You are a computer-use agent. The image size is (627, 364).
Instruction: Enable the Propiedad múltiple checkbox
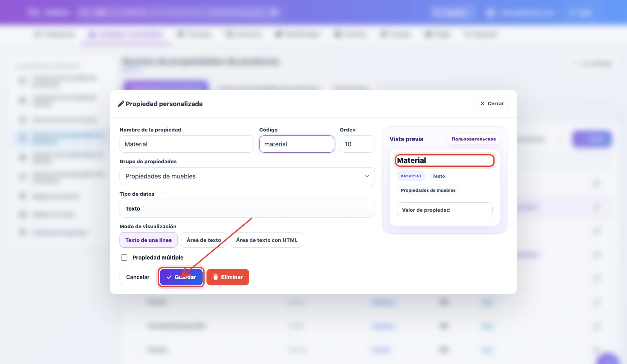click(x=124, y=258)
